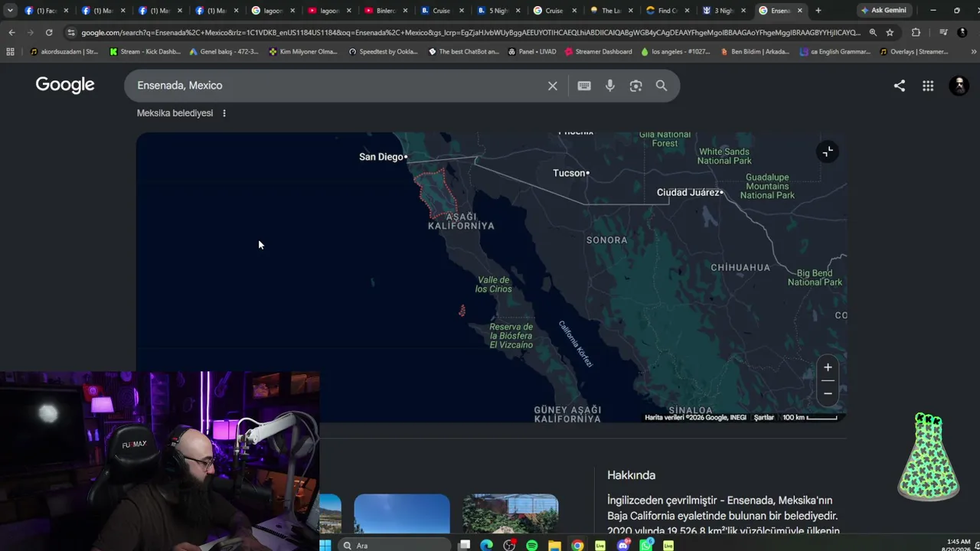The height and width of the screenshot is (551, 980).
Task: Open the on-screen keyboard input tool
Action: (584, 86)
